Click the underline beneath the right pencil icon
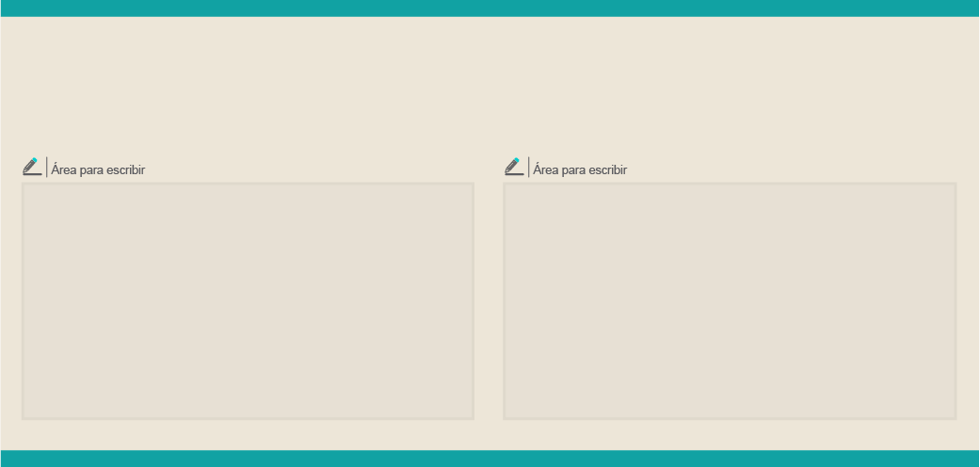 point(514,174)
